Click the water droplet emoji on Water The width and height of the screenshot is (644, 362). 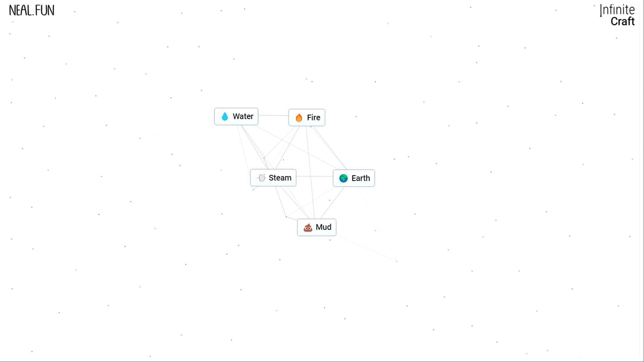point(225,116)
